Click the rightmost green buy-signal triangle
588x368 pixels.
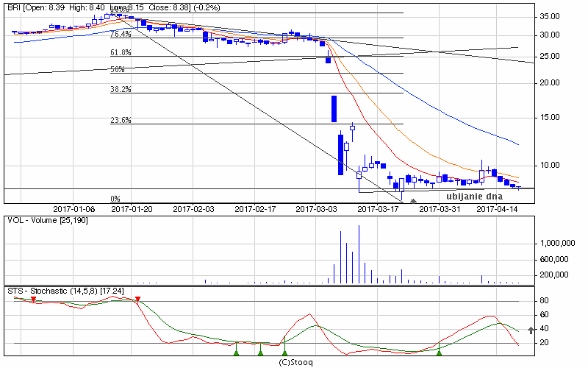(439, 353)
